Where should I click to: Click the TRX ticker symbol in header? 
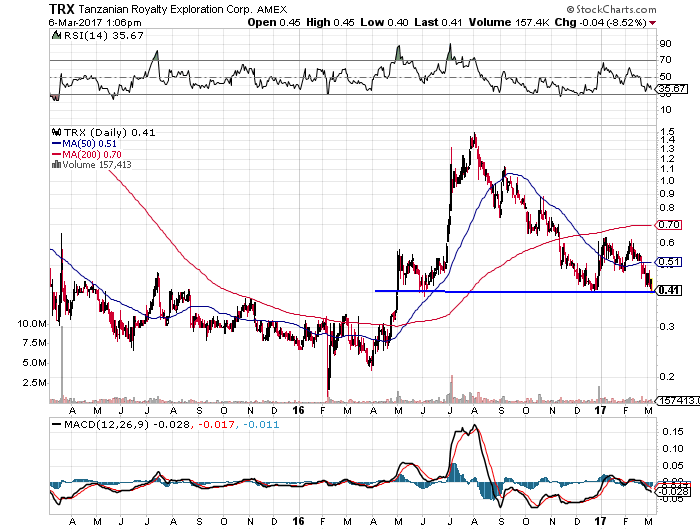point(62,8)
